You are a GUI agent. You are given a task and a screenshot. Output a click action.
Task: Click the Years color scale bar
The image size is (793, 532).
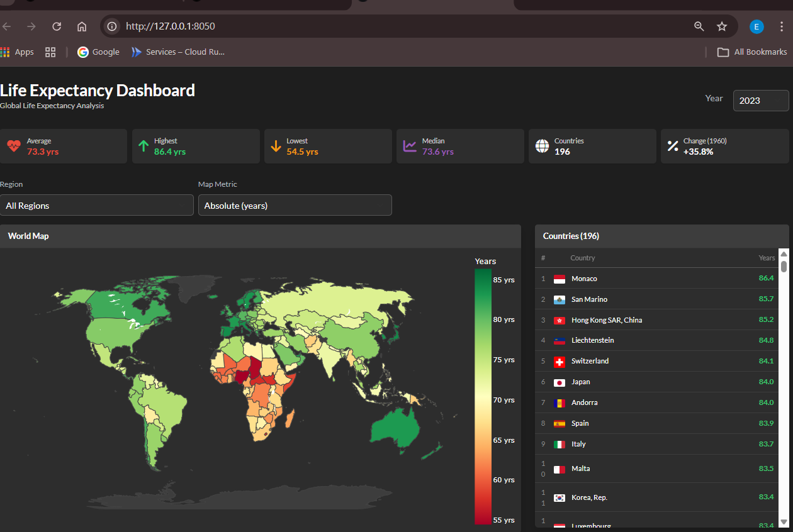483,396
